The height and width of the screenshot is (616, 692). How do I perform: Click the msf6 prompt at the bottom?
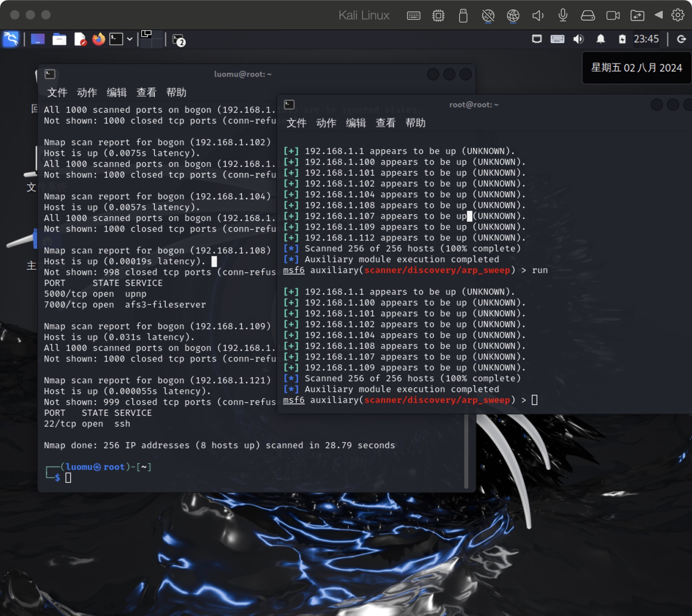click(404, 400)
